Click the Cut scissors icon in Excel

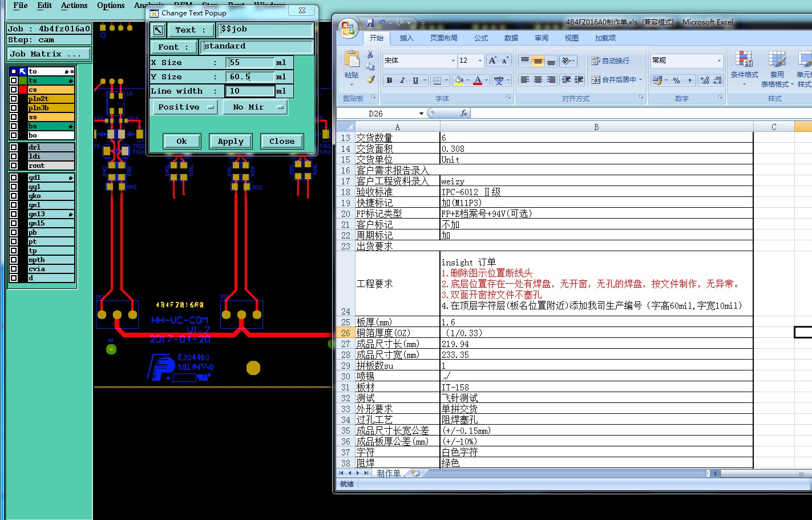[x=370, y=55]
